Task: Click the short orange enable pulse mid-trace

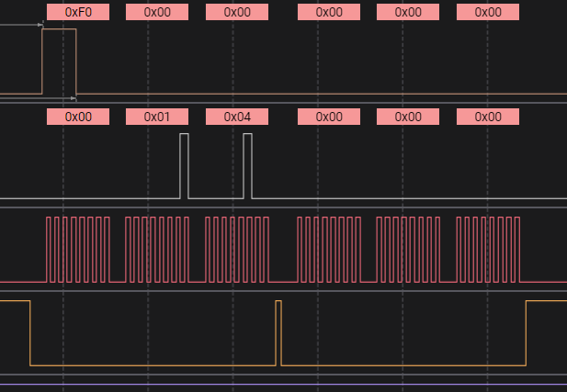Action: pos(278,333)
